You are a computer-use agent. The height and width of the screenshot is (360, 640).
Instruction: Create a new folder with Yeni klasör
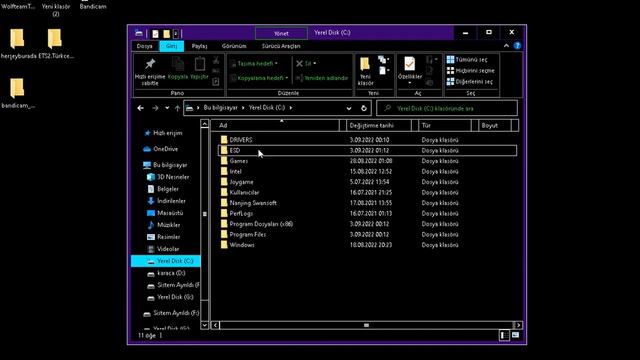click(x=365, y=71)
